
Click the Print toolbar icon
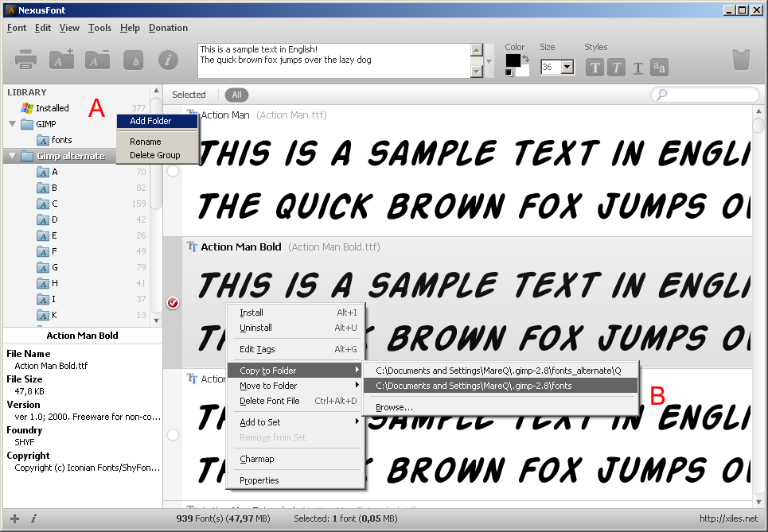(25, 60)
